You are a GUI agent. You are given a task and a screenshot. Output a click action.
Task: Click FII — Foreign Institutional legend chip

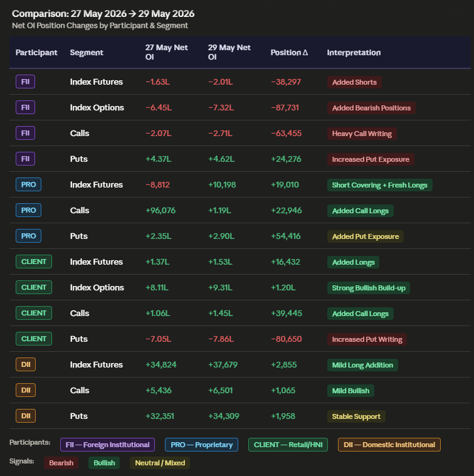coord(107,445)
